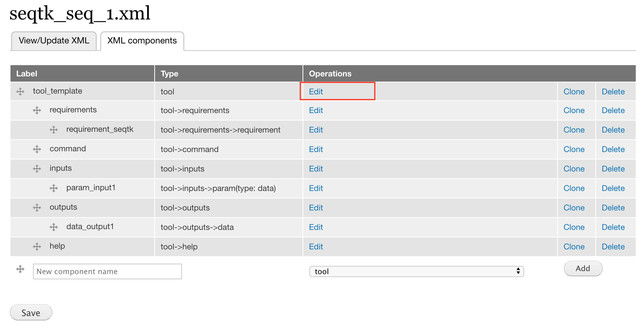This screenshot has width=644, height=334.
Task: Click the drag handle beside param_input1
Action: click(54, 188)
